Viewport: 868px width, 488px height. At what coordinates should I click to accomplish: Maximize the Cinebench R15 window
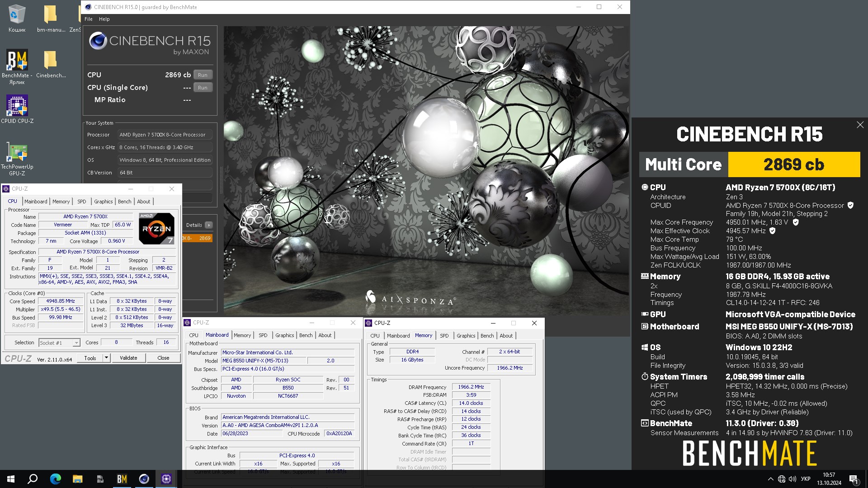tap(599, 7)
